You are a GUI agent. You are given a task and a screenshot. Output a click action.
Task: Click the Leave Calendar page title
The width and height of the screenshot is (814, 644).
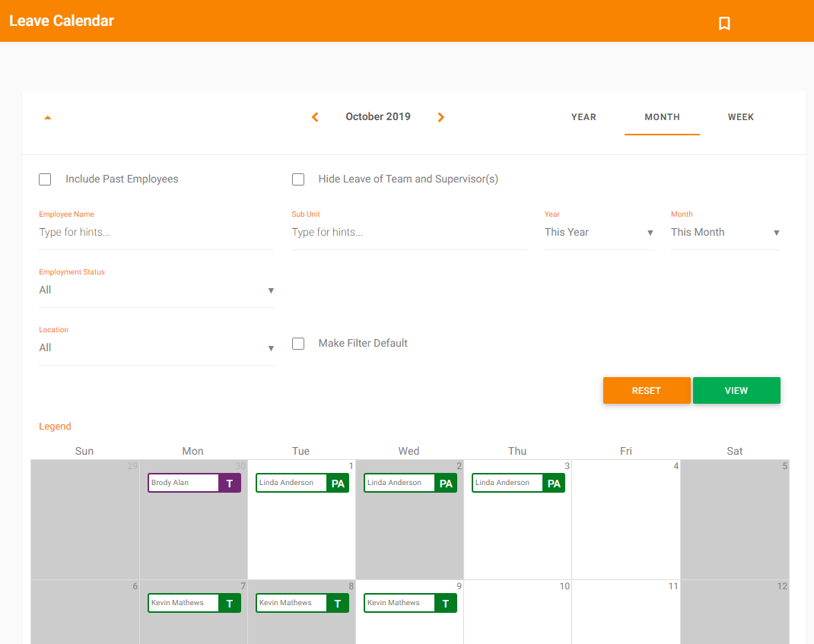click(62, 21)
